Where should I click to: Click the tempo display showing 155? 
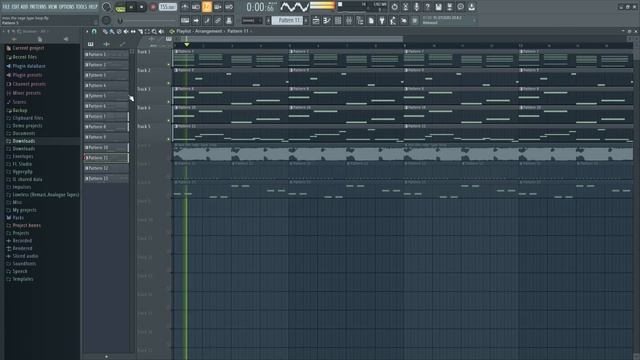pyautogui.click(x=167, y=7)
